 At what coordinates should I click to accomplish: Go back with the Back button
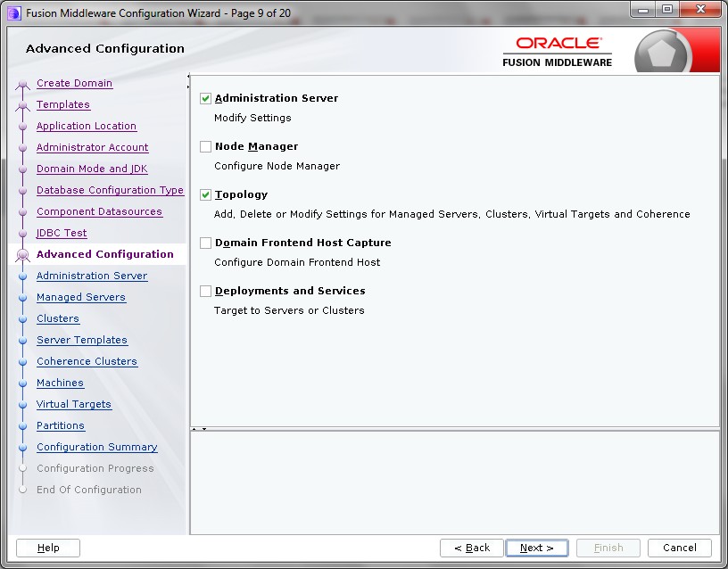click(472, 548)
